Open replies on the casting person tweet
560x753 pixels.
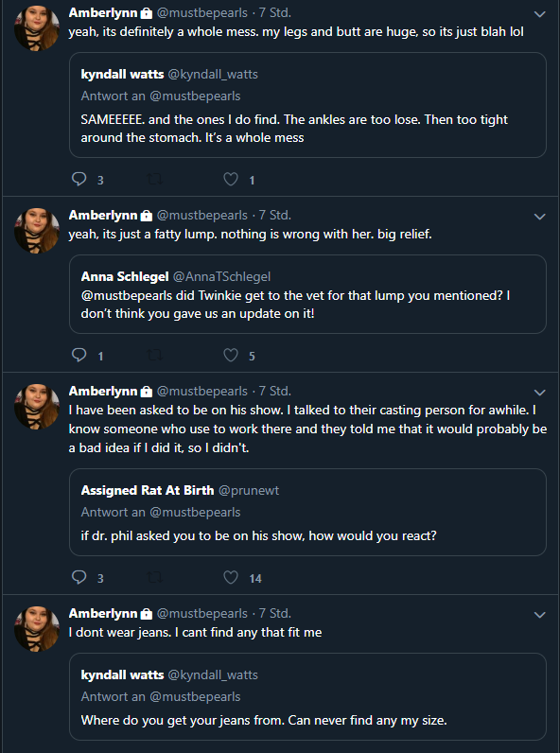tap(79, 577)
